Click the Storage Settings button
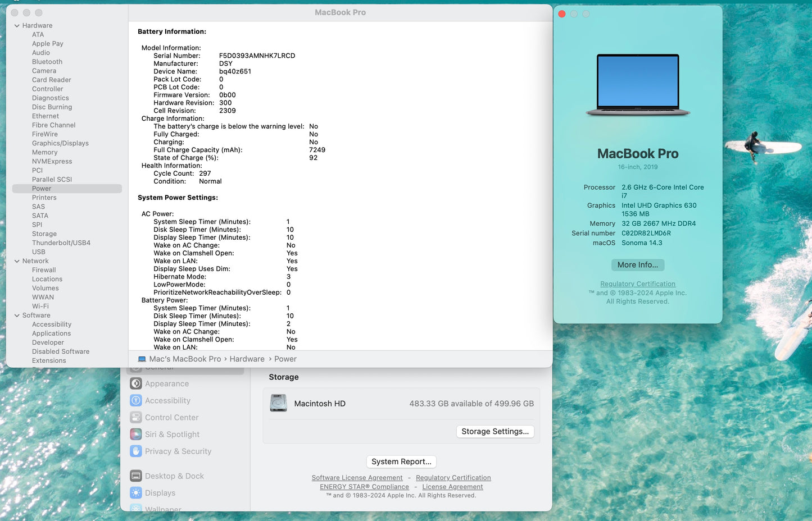Screen dimensions: 812x521 tap(495, 431)
